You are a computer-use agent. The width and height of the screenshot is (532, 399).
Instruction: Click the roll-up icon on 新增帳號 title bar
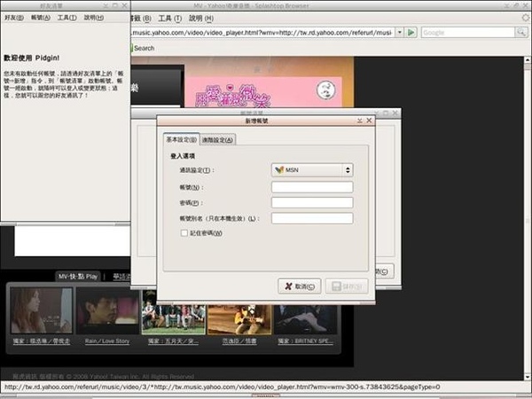pyautogui.click(x=360, y=121)
